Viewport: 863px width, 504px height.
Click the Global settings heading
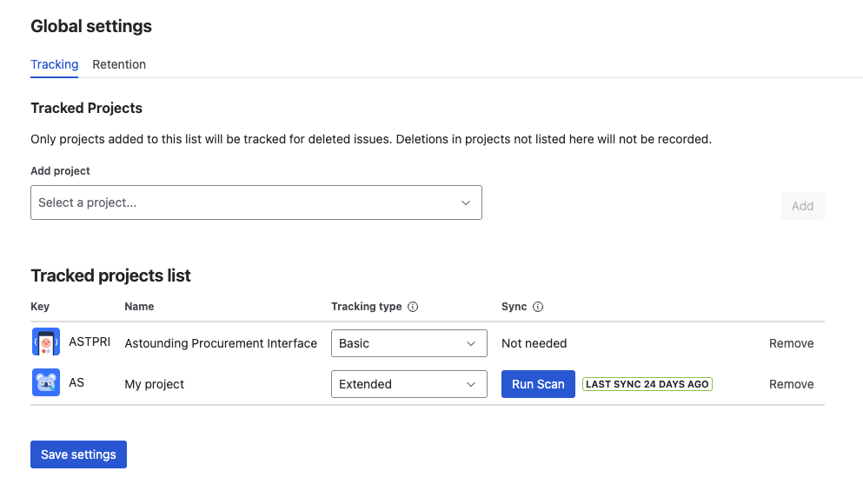(90, 26)
